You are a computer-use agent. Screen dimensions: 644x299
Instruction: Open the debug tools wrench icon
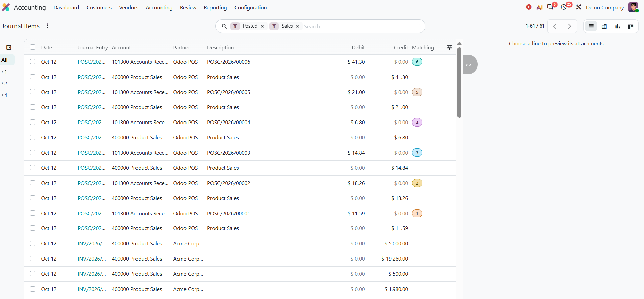(x=579, y=7)
